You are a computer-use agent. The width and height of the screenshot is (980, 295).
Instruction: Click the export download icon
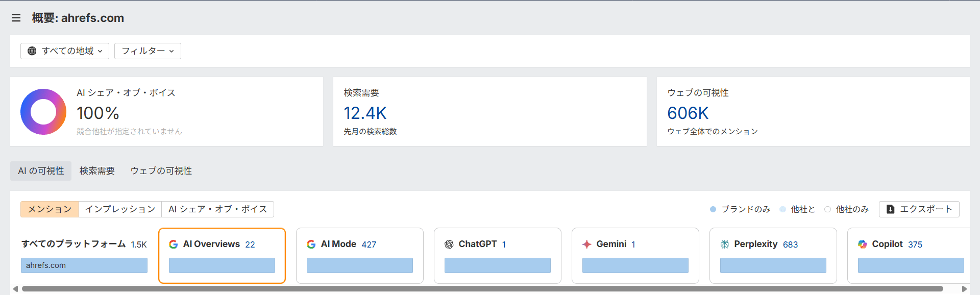pyautogui.click(x=891, y=209)
